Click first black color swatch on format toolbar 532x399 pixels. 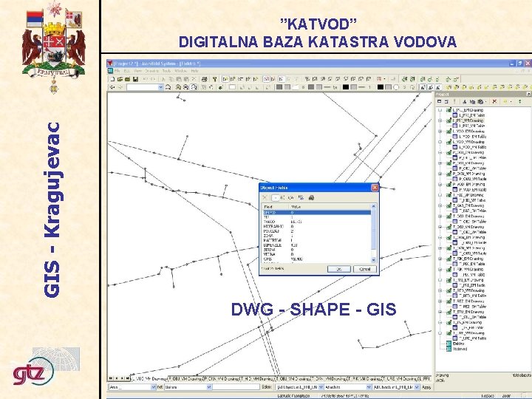click(x=345, y=87)
